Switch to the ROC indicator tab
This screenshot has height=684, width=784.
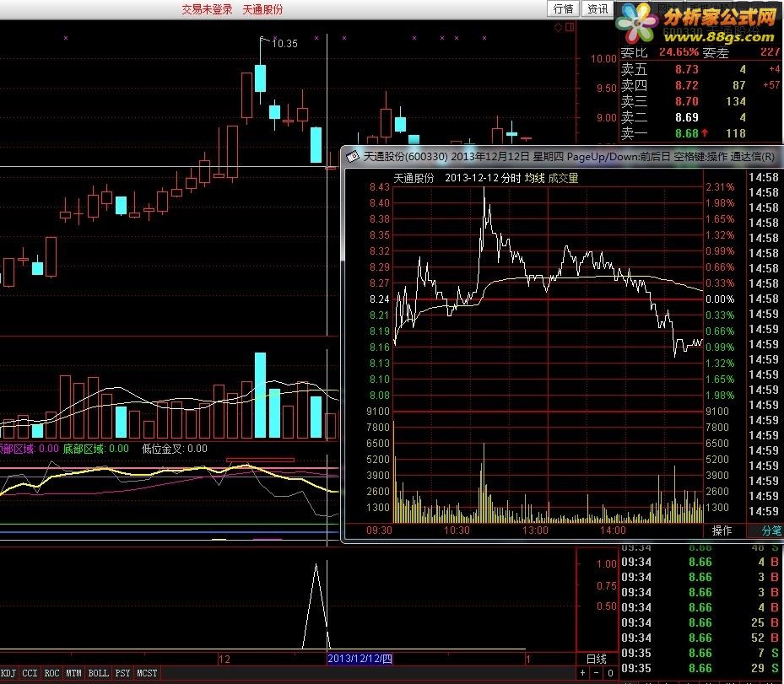coord(51,673)
